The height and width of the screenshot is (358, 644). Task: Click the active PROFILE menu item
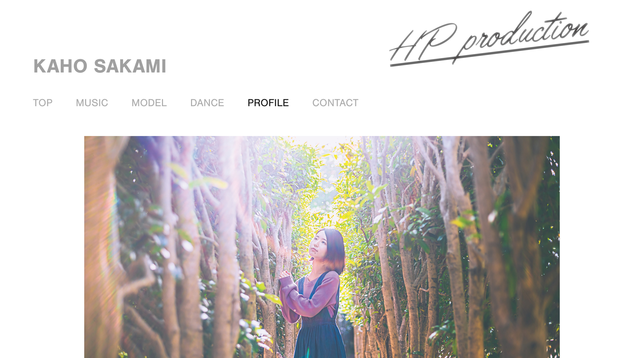(x=268, y=103)
